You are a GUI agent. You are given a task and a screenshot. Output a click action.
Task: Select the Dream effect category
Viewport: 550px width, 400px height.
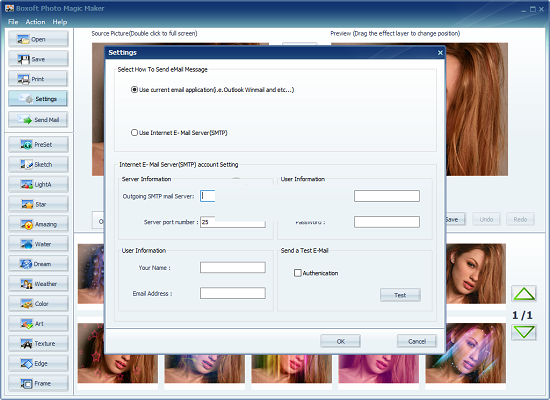click(x=38, y=264)
